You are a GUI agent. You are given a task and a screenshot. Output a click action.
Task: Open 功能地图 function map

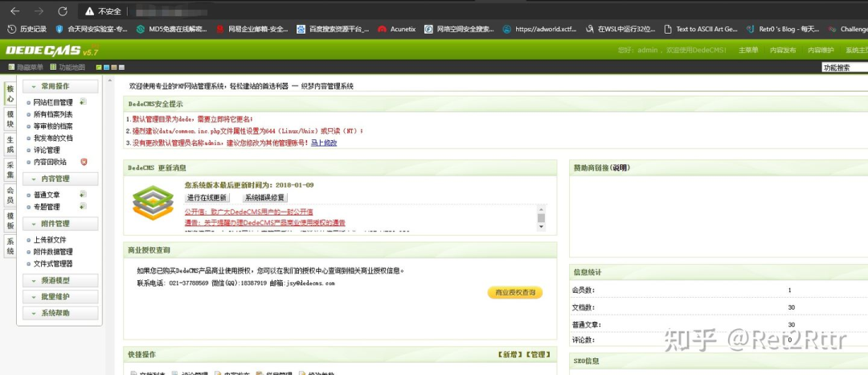point(68,68)
